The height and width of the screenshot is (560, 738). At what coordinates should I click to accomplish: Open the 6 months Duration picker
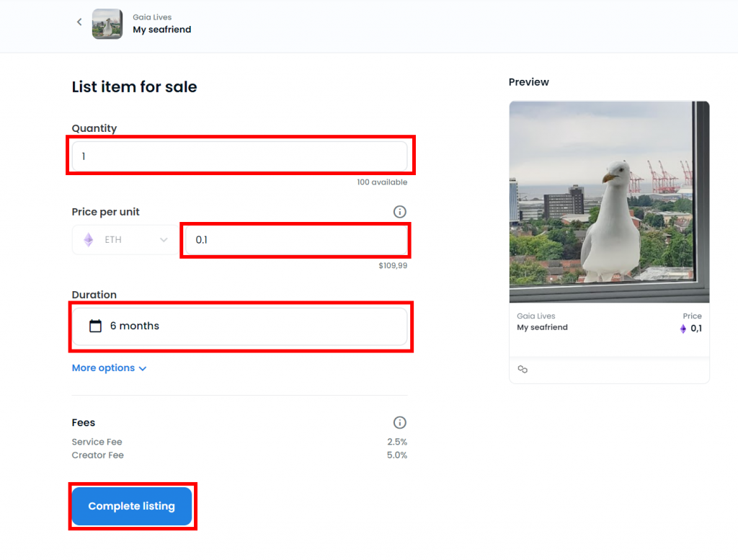coord(239,326)
